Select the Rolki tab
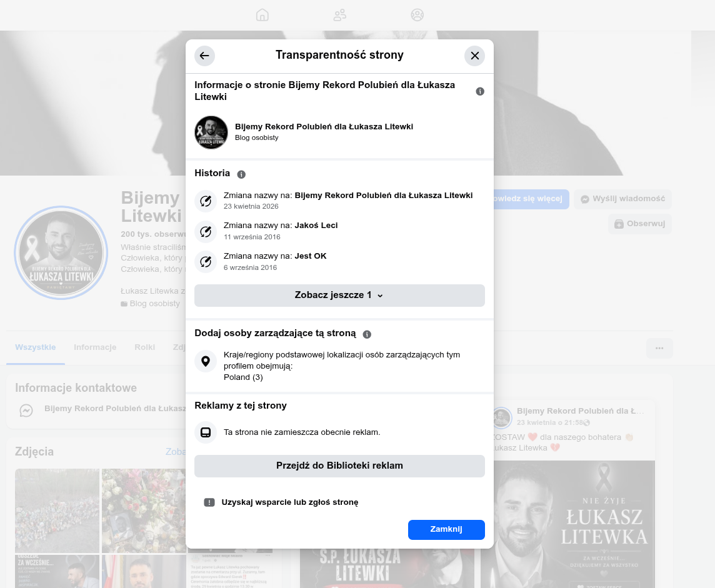 (x=144, y=347)
